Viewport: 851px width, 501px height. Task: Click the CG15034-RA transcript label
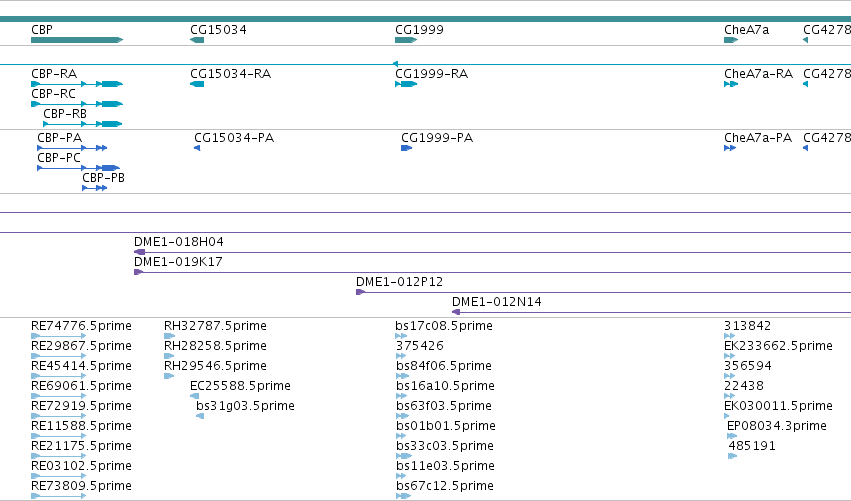231,74
